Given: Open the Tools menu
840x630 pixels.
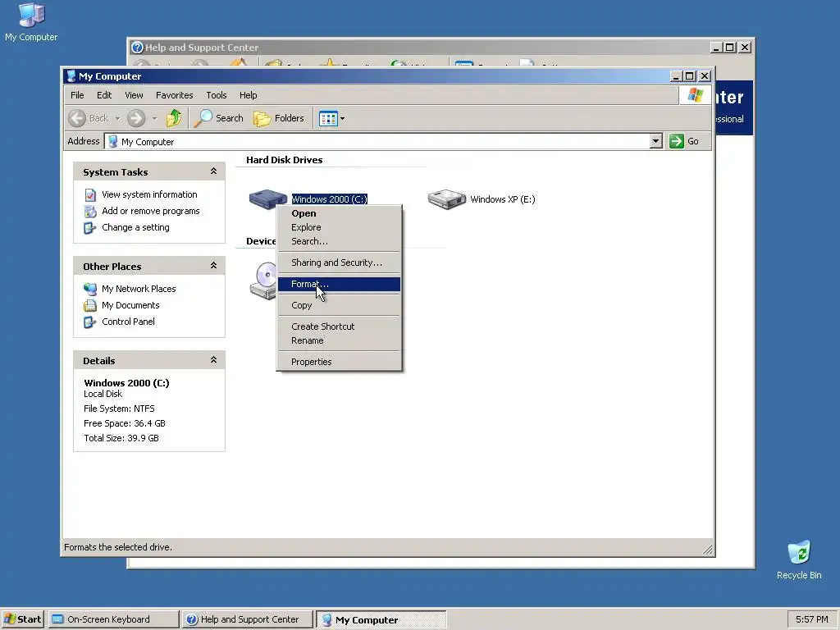Looking at the screenshot, I should 217,95.
